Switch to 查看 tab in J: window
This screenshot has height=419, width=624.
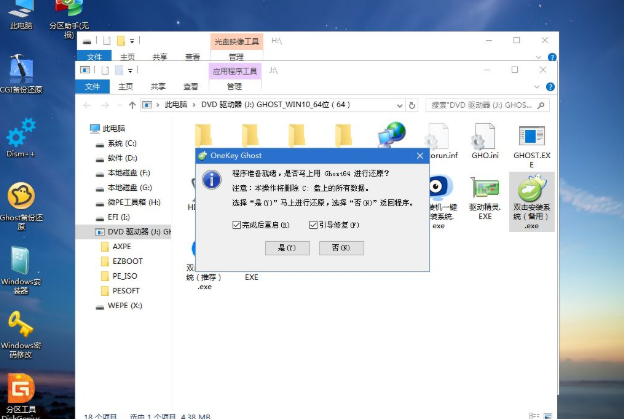point(190,86)
